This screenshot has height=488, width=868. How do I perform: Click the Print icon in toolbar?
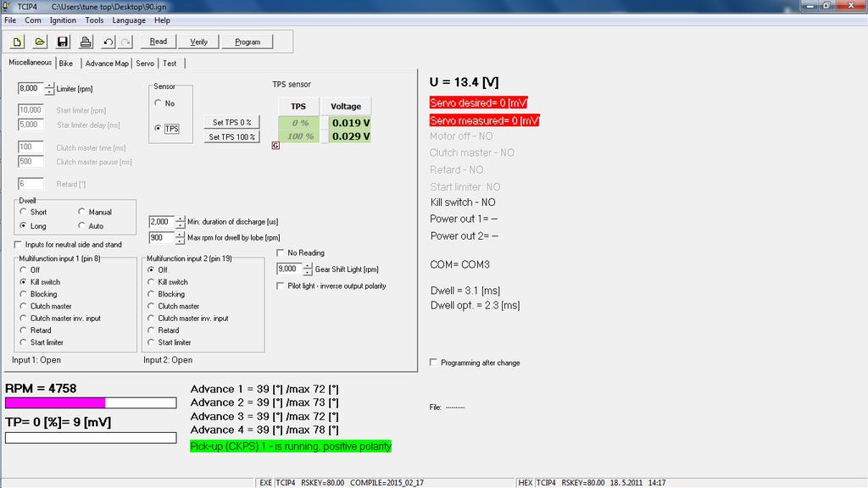coord(86,42)
